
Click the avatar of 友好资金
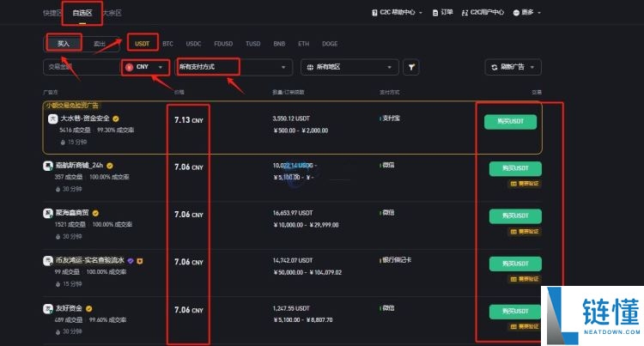47,308
